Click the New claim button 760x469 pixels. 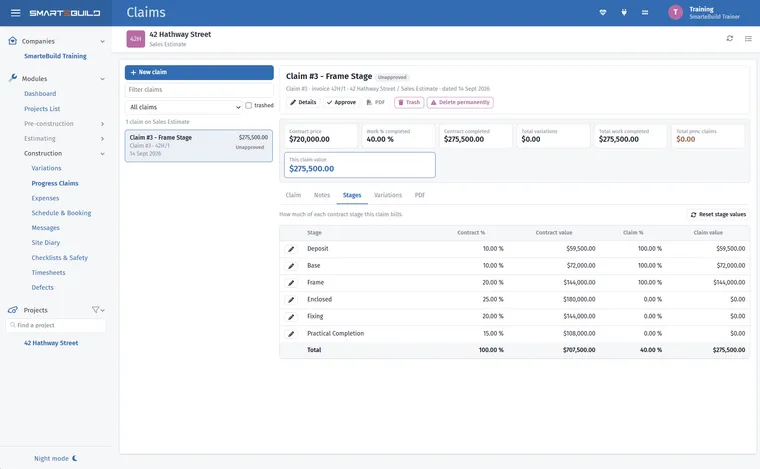(199, 72)
